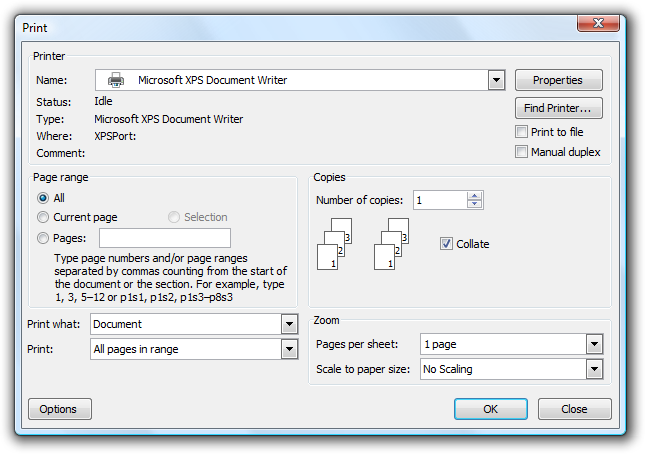
Task: Click the Properties button
Action: [x=559, y=80]
